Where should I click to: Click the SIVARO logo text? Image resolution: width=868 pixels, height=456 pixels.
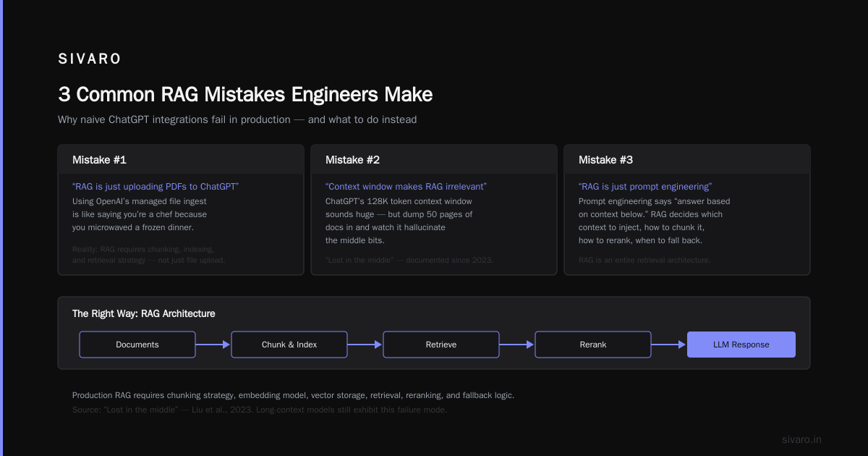[x=90, y=59]
